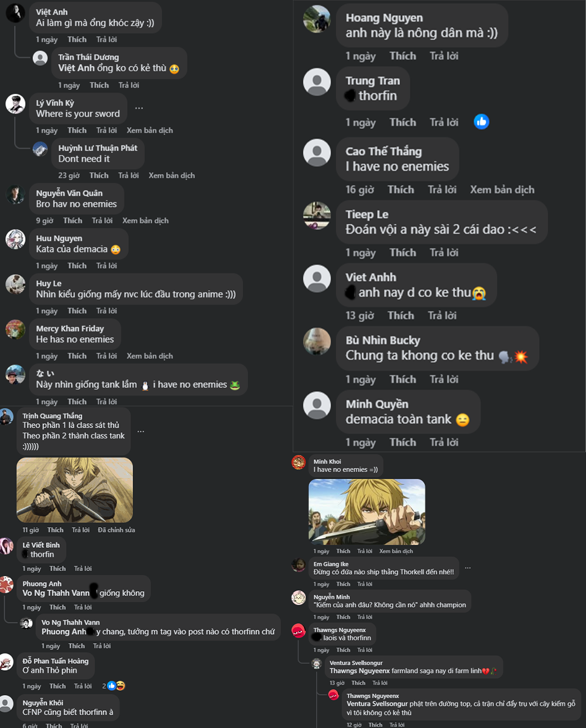The width and height of the screenshot is (586, 728).
Task: Click Hoang Nguyen's profile avatar
Action: click(x=317, y=19)
